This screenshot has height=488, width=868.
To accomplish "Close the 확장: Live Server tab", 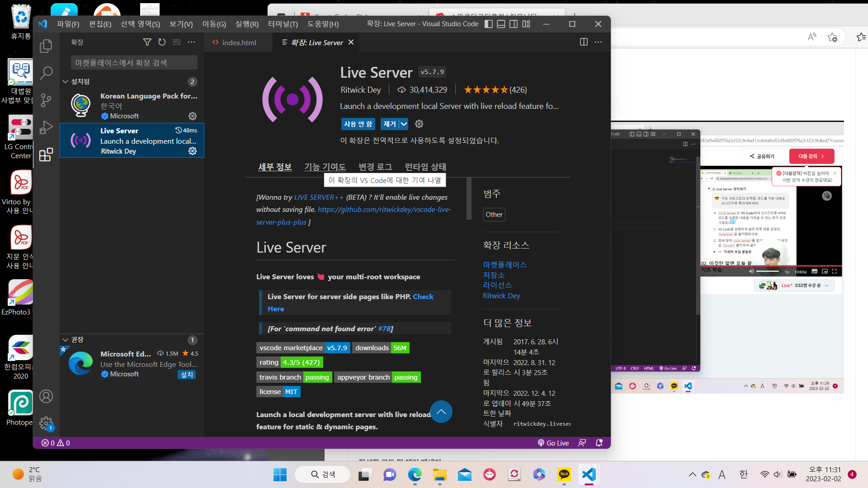I will pyautogui.click(x=351, y=42).
